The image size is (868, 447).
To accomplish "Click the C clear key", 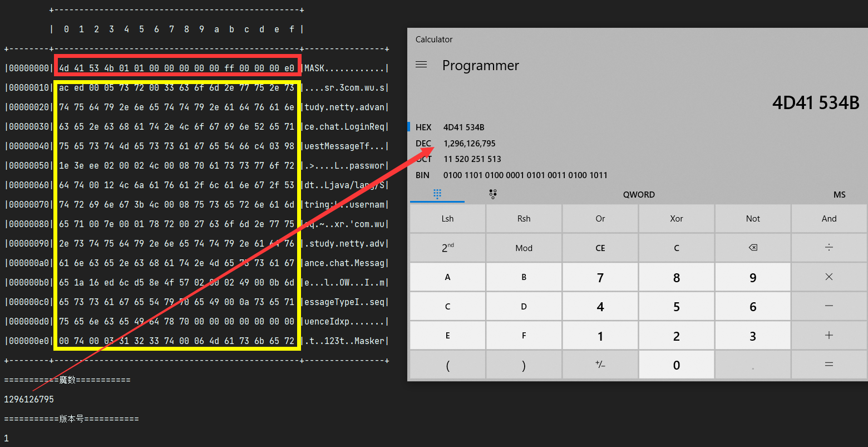I will coord(676,248).
